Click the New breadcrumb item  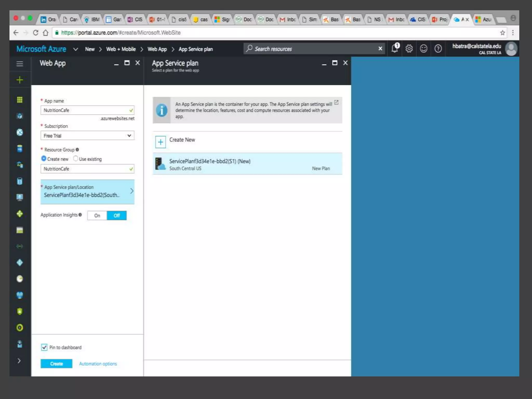click(90, 49)
